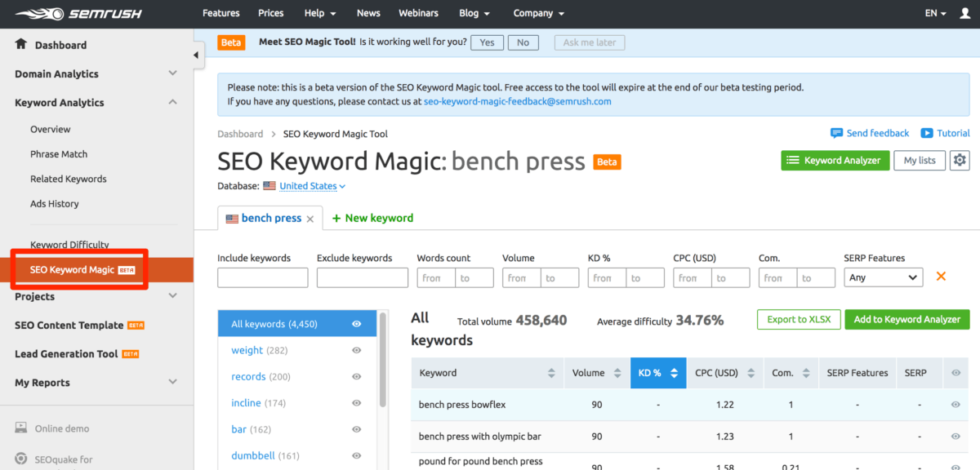Screen dimensions: 980x470
Task: Open Ads History in the sidebar
Action: tap(55, 203)
